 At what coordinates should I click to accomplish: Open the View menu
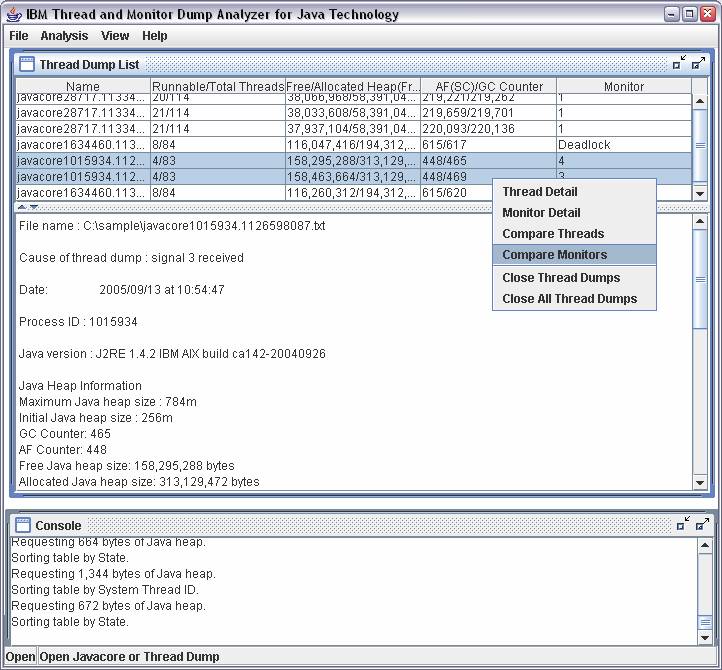click(x=115, y=35)
